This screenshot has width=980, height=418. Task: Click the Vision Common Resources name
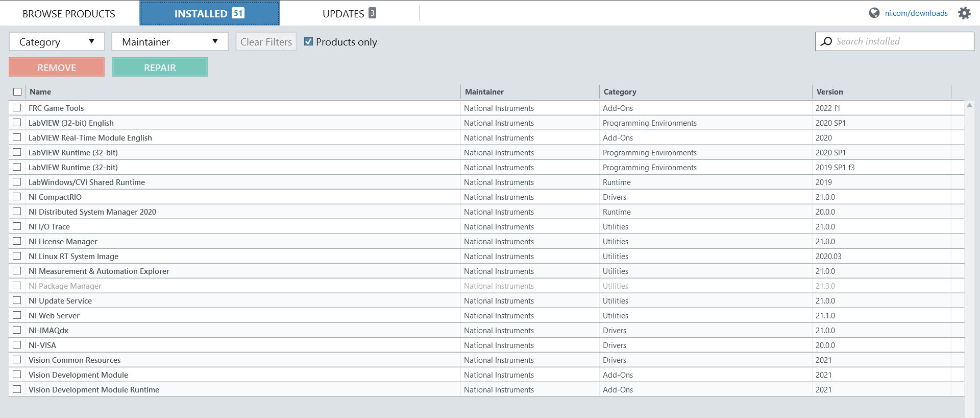[75, 360]
